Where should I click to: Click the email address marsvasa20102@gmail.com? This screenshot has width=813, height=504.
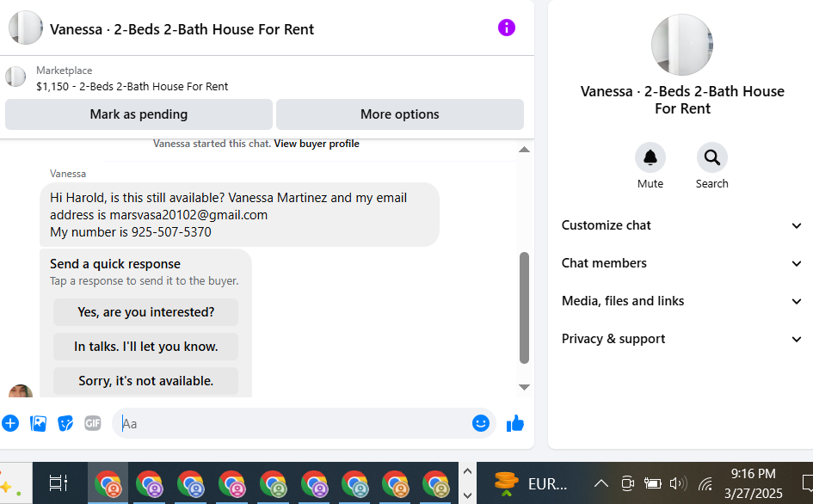tap(188, 215)
